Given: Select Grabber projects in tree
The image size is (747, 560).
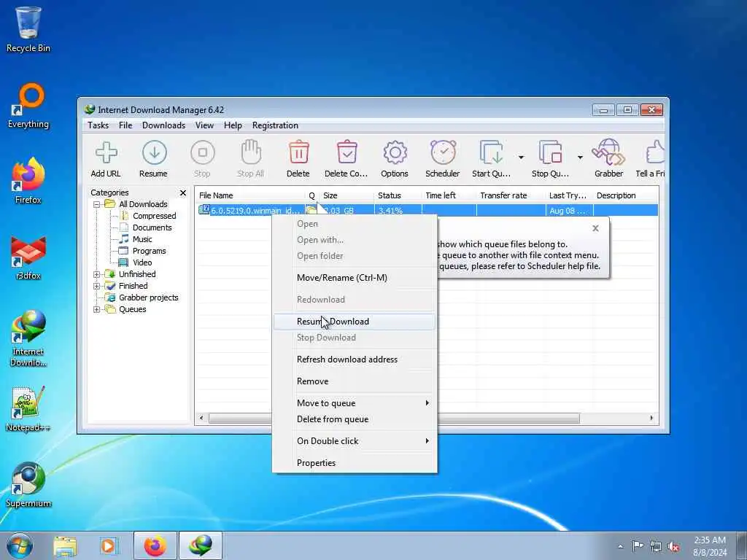Looking at the screenshot, I should [x=148, y=297].
